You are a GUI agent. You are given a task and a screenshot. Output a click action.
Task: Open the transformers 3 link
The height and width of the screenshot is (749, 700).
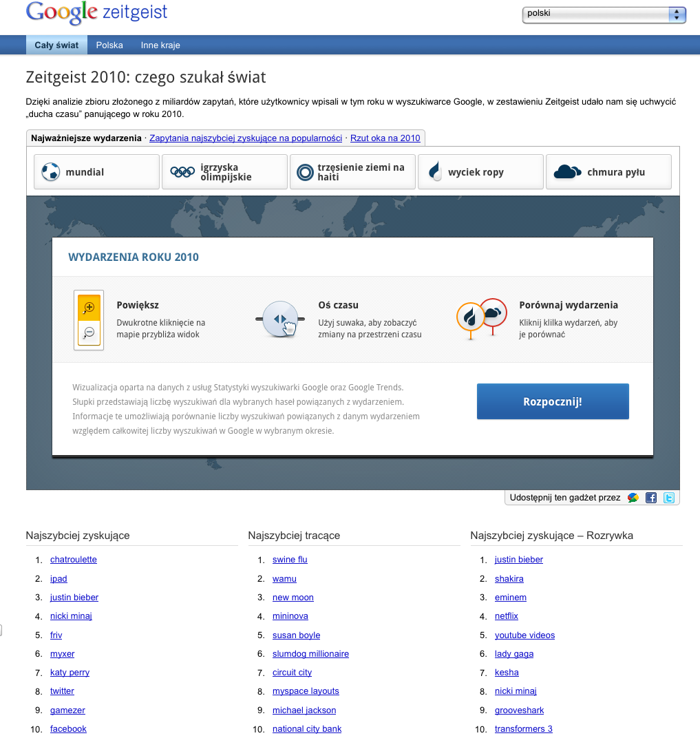523,728
